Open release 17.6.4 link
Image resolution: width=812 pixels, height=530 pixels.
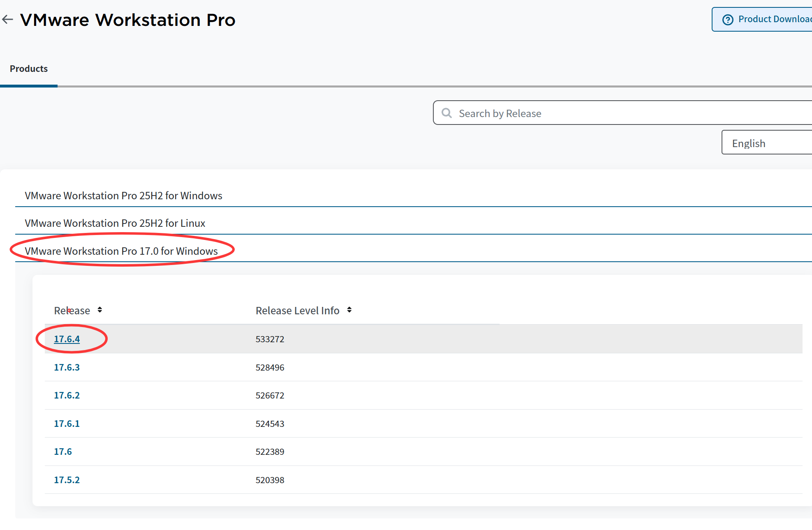pos(67,339)
